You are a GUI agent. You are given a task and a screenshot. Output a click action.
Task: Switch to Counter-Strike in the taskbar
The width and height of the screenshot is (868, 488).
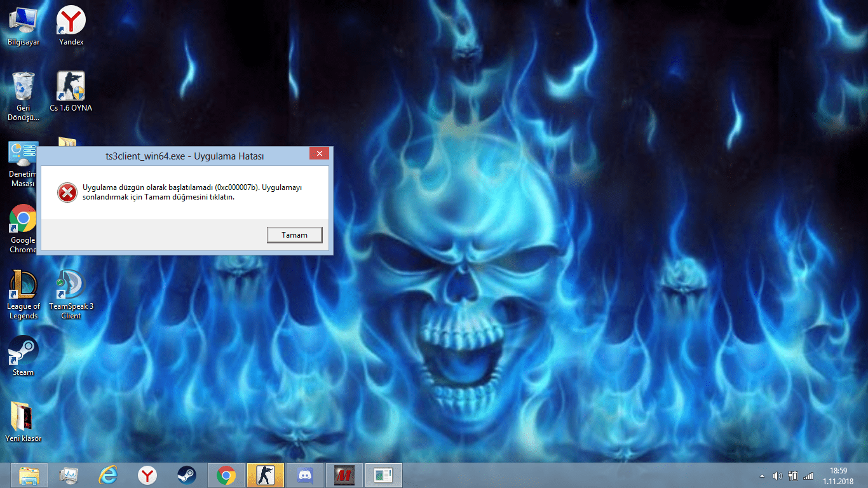tap(265, 475)
